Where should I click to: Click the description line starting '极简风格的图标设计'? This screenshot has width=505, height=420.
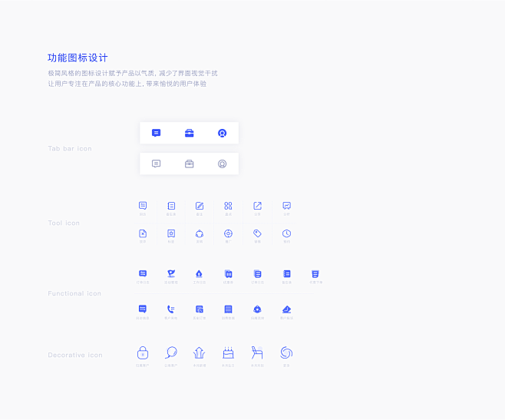coord(133,74)
